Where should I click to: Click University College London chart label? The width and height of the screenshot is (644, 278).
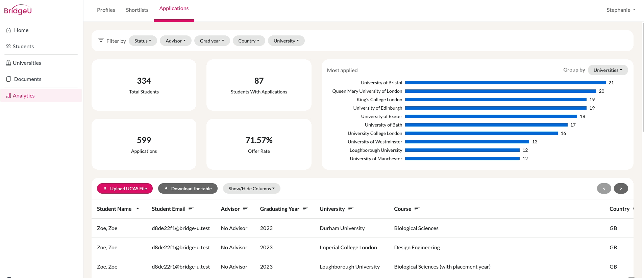(375, 133)
